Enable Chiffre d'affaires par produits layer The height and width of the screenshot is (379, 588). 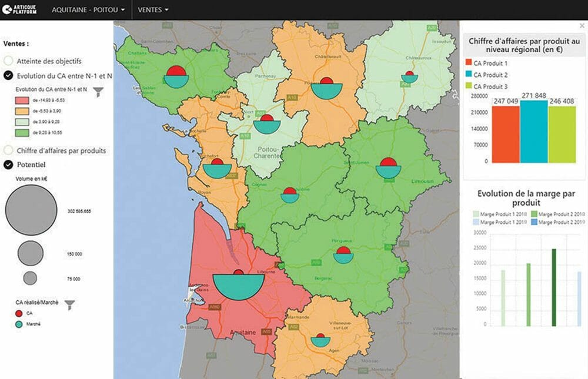pyautogui.click(x=9, y=150)
